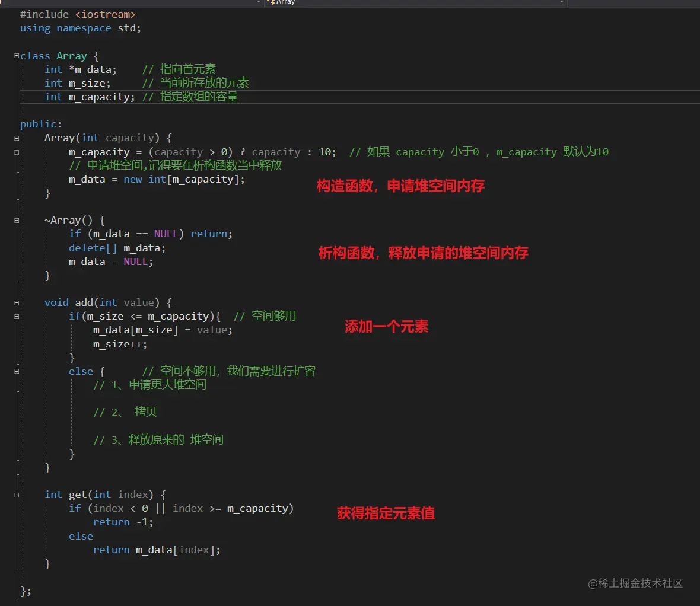Collapse the ~Array() destructor block
The height and width of the screenshot is (606, 700).
17,221
